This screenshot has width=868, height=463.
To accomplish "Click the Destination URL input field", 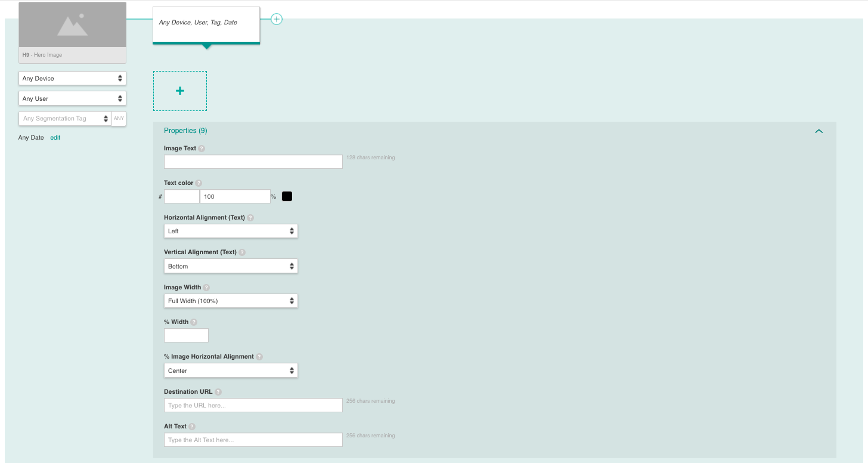I will 253,405.
